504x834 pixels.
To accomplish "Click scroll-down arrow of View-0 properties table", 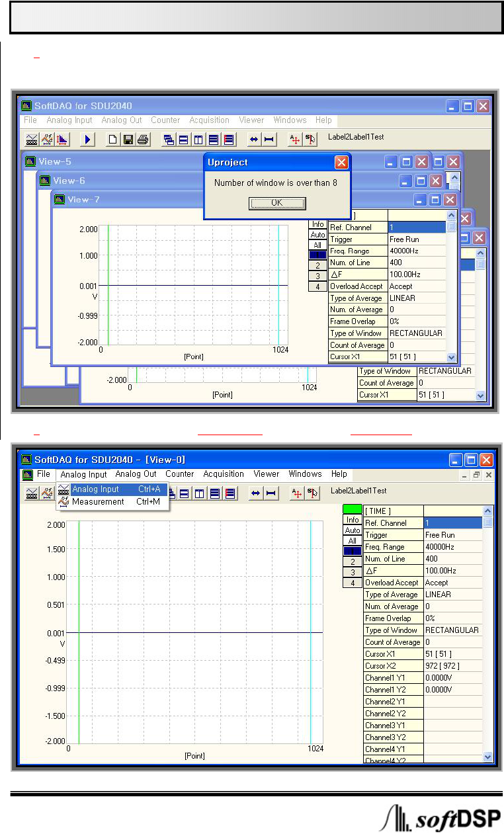I will 488,757.
